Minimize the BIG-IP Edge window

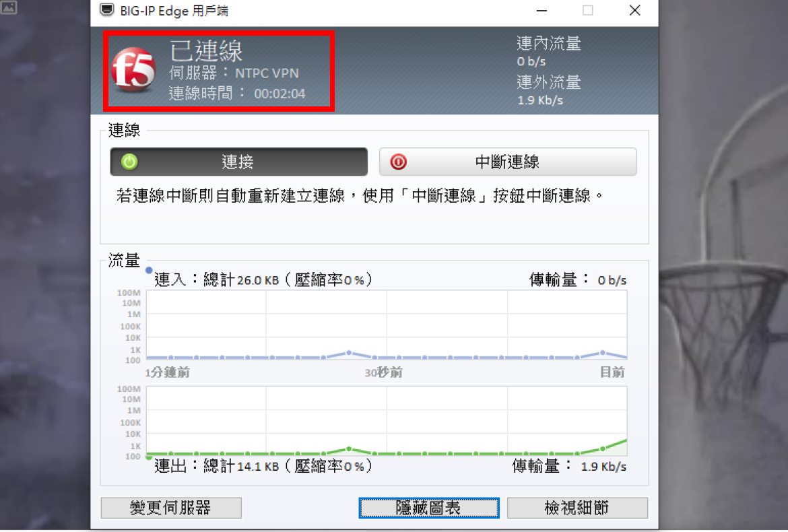541,11
